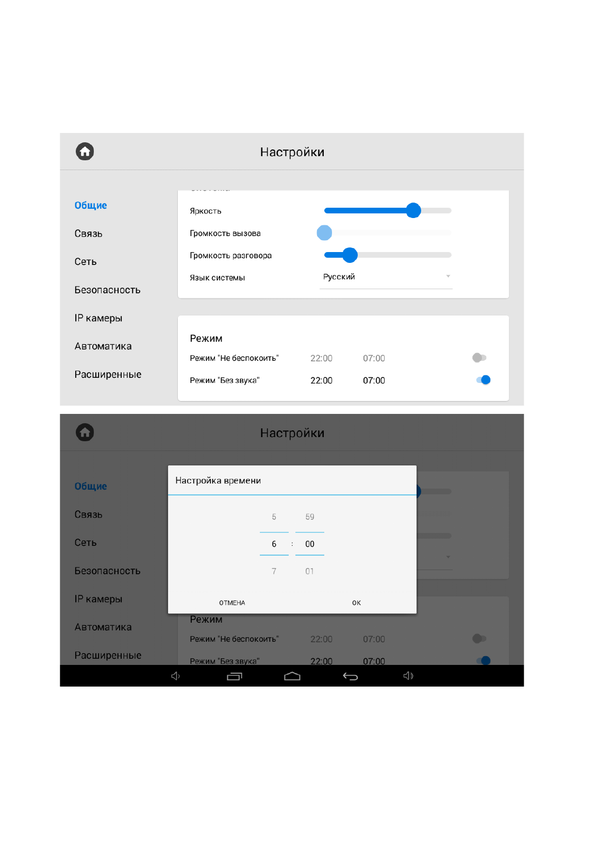
Task: Select hour 5 in the time picker
Action: point(274,517)
